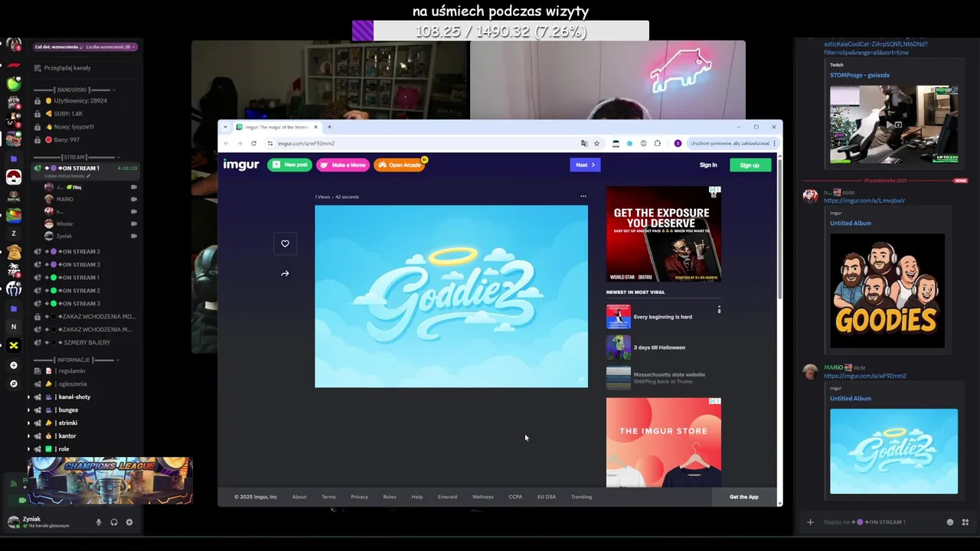The width and height of the screenshot is (980, 551).
Task: Expand the kantor channel arrow
Action: [29, 436]
